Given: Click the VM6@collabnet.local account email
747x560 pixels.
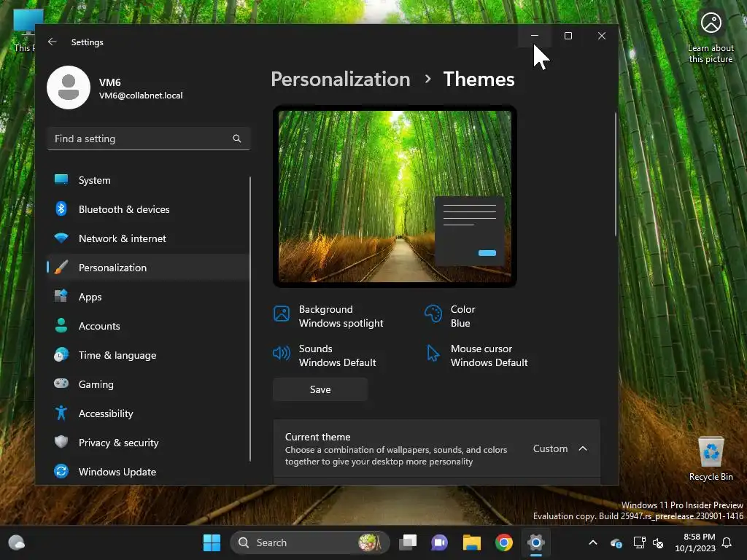Looking at the screenshot, I should 141,96.
